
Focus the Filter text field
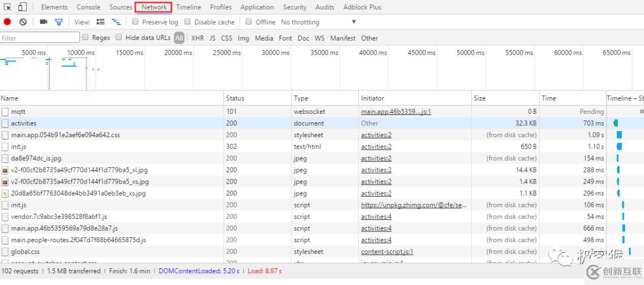(40, 38)
